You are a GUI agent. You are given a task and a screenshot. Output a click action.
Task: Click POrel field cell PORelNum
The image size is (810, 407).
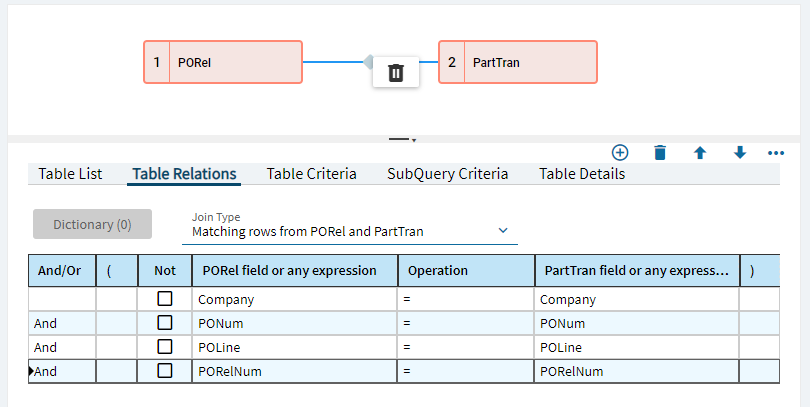point(294,371)
